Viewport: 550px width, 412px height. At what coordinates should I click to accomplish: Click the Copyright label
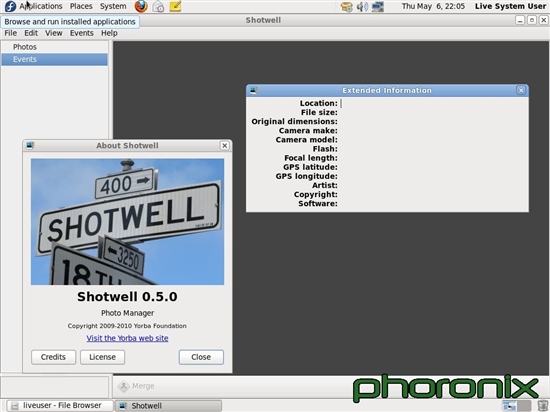[x=316, y=194]
